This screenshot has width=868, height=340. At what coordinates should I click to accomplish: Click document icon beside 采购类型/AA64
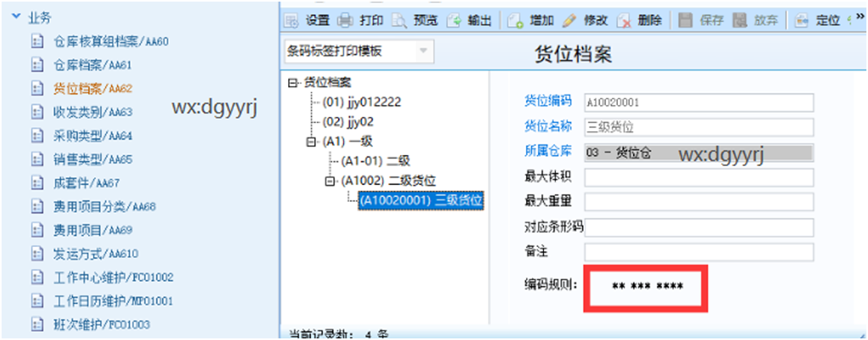coord(37,136)
